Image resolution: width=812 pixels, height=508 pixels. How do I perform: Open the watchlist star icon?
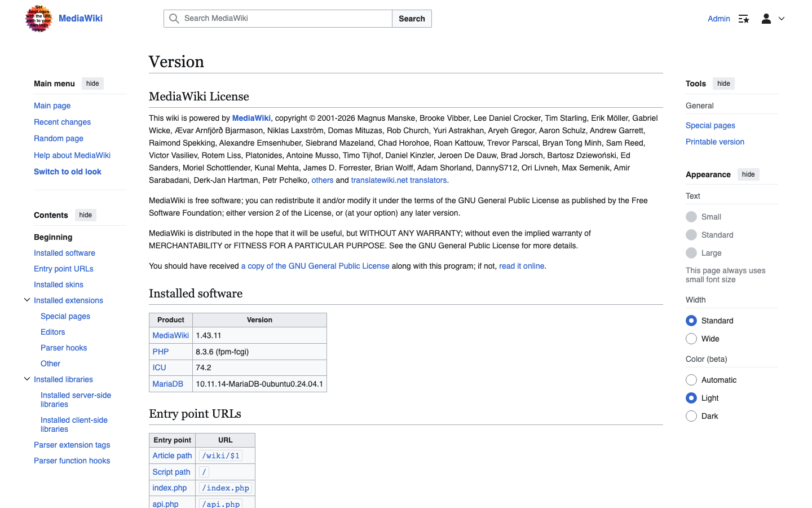pyautogui.click(x=744, y=19)
